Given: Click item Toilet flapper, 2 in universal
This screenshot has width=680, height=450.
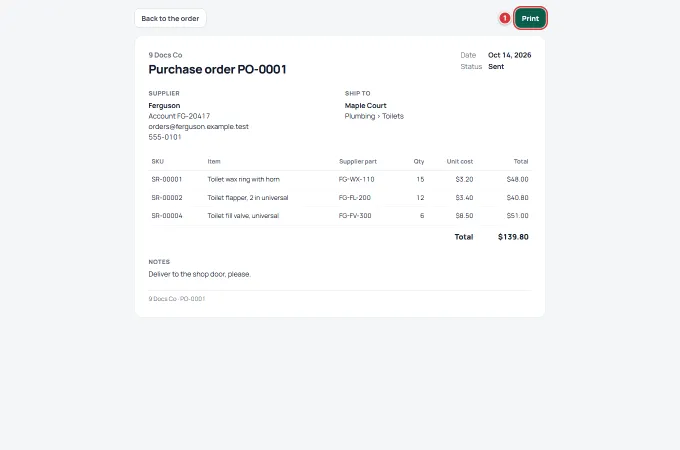Looking at the screenshot, I should tap(248, 197).
